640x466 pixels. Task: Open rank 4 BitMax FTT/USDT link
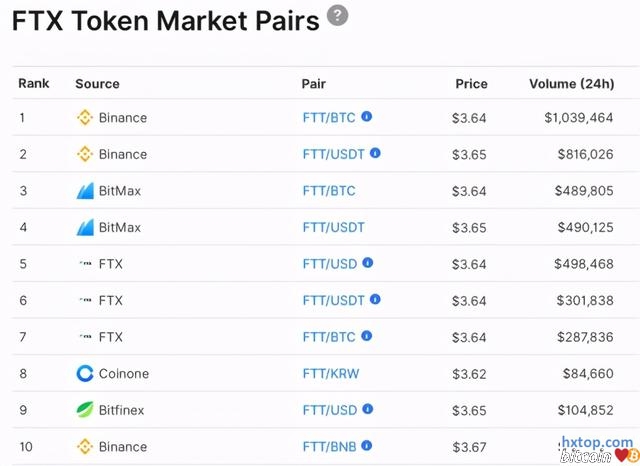(x=333, y=228)
